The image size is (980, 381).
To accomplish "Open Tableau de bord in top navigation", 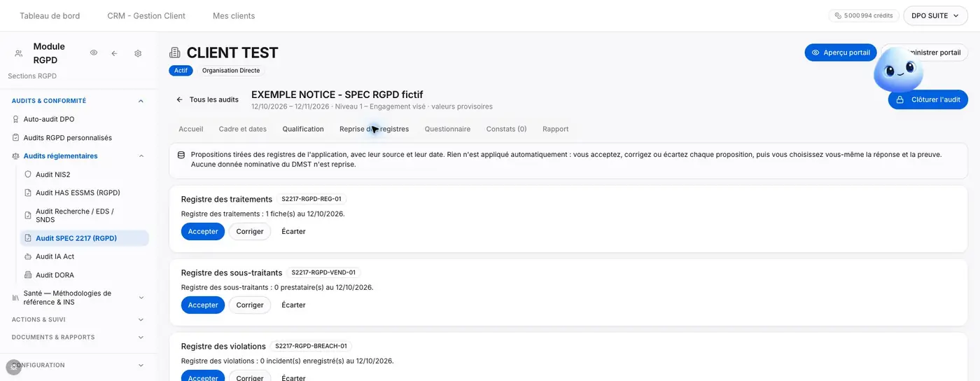I will pos(50,15).
